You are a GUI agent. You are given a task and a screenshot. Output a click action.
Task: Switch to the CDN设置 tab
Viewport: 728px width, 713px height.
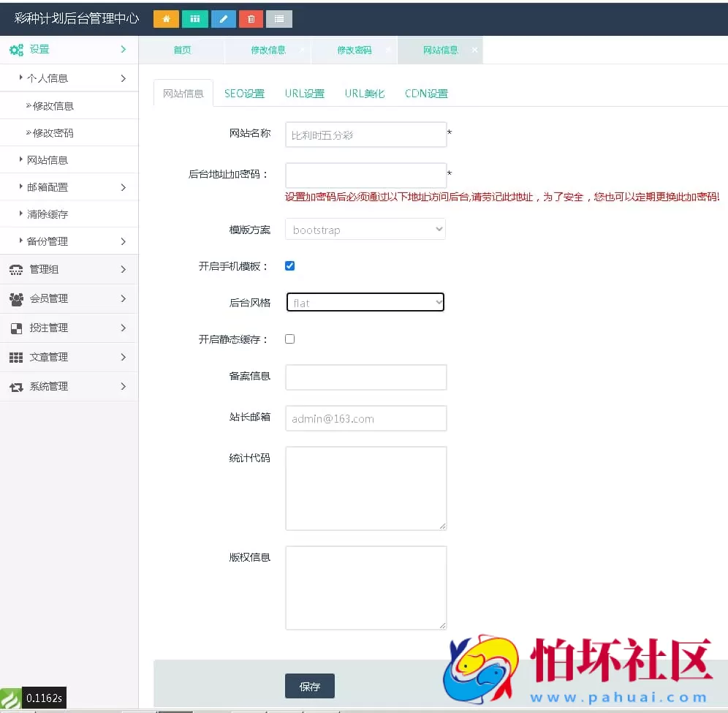pyautogui.click(x=426, y=93)
